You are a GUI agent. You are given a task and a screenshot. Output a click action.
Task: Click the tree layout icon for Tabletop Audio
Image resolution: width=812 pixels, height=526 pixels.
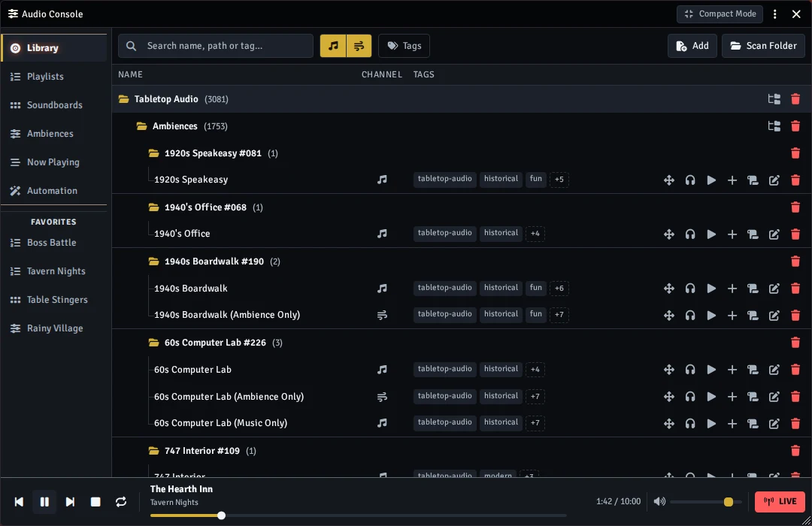click(x=774, y=99)
